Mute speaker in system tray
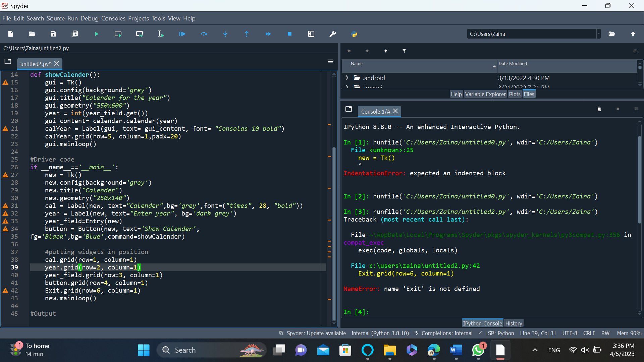This screenshot has height=362, width=644. [585, 350]
